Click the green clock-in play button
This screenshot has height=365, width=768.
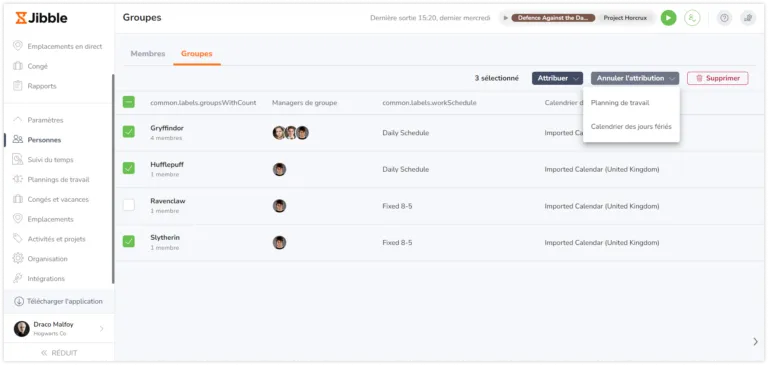coord(668,18)
